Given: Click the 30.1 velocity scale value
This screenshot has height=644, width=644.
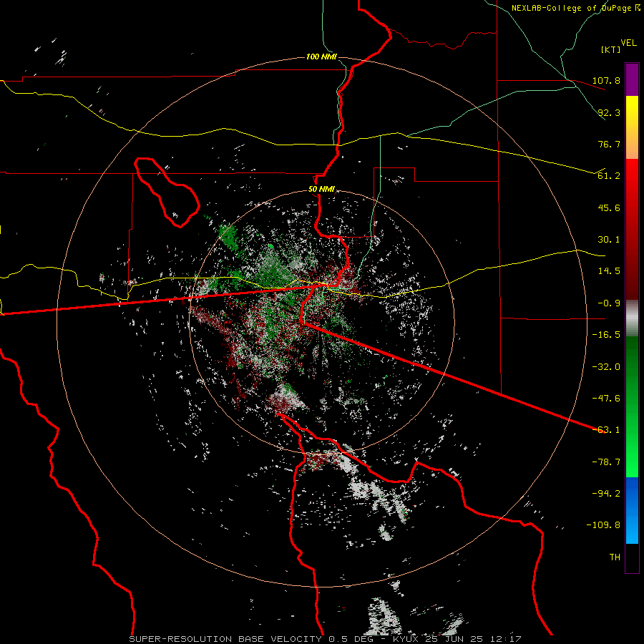Looking at the screenshot, I should [609, 240].
